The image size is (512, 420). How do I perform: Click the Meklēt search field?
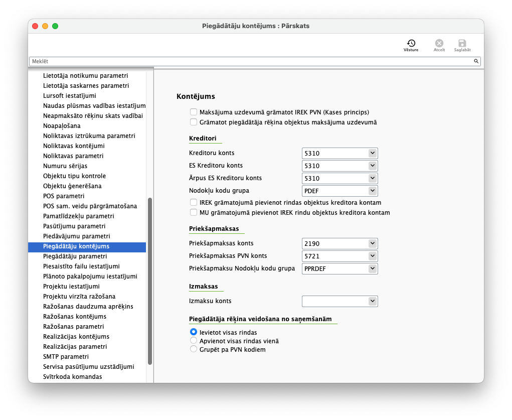click(x=251, y=61)
